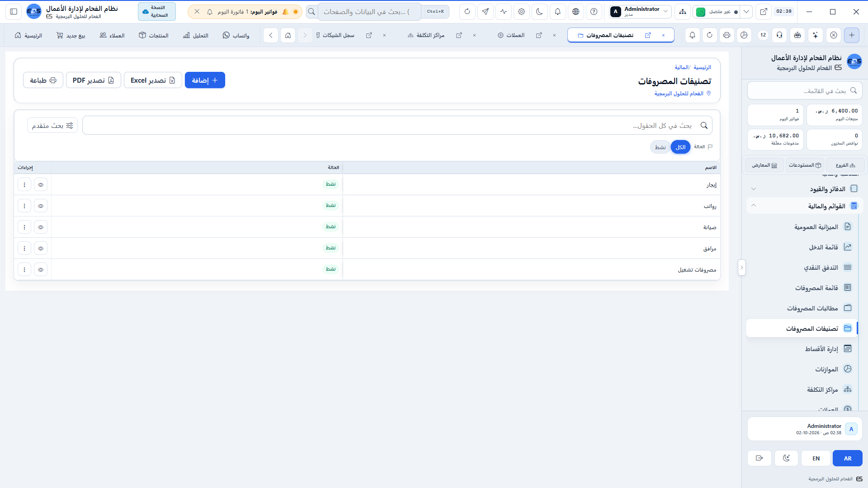
Task: Toggle dark mode moon icon in top bar
Action: [539, 12]
